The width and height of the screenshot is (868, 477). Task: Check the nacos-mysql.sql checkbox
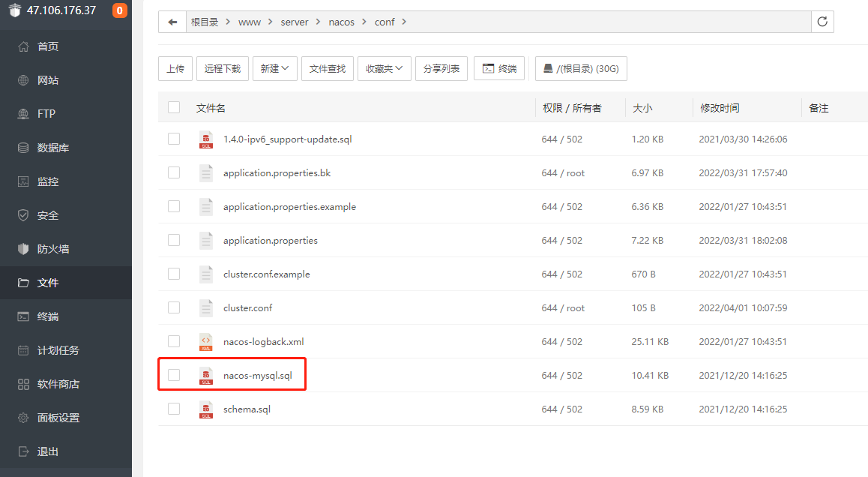[174, 375]
